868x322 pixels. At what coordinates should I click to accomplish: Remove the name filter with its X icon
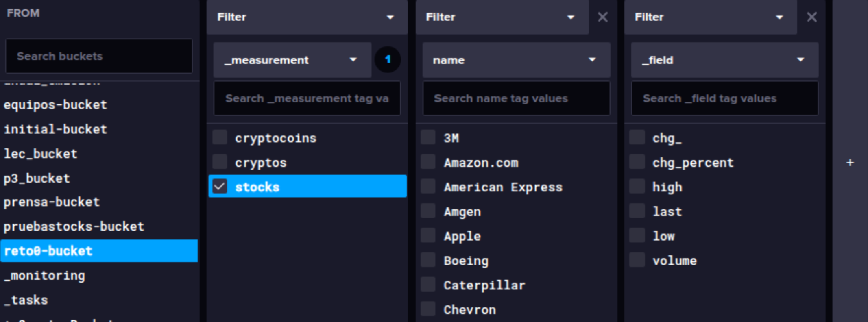point(602,17)
